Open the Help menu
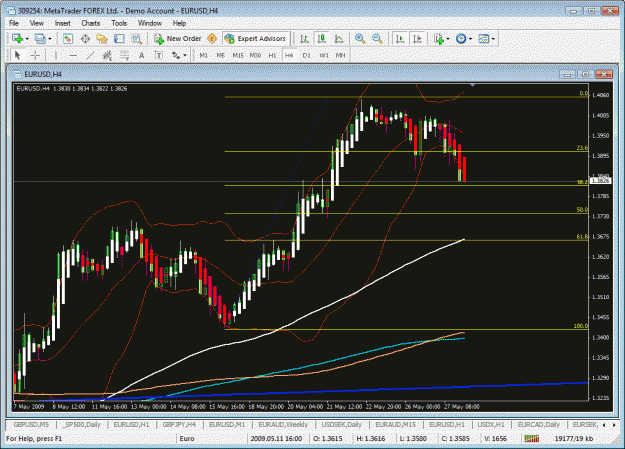 point(179,23)
